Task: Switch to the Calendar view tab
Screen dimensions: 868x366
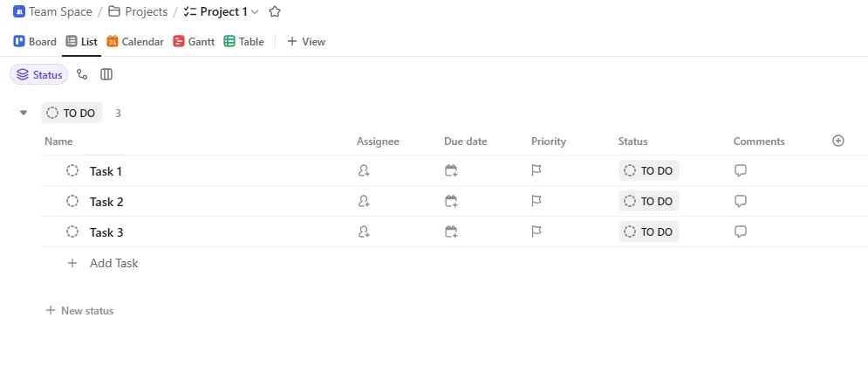Action: [x=135, y=42]
